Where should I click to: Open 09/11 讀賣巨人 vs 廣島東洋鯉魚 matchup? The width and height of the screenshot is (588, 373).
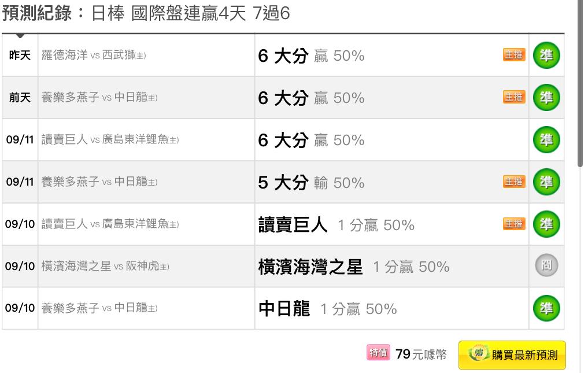pyautogui.click(x=110, y=139)
